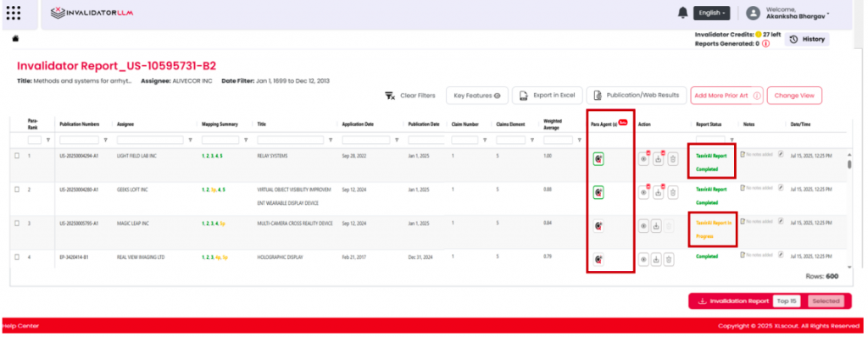The width and height of the screenshot is (868, 337).
Task: Open Claim Number column filter
Action: [x=485, y=140]
